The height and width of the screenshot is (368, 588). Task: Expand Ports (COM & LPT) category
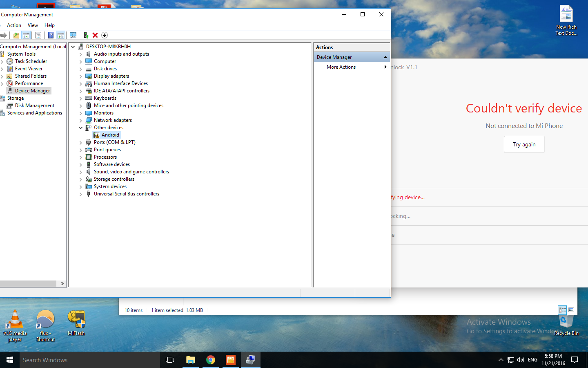80,143
